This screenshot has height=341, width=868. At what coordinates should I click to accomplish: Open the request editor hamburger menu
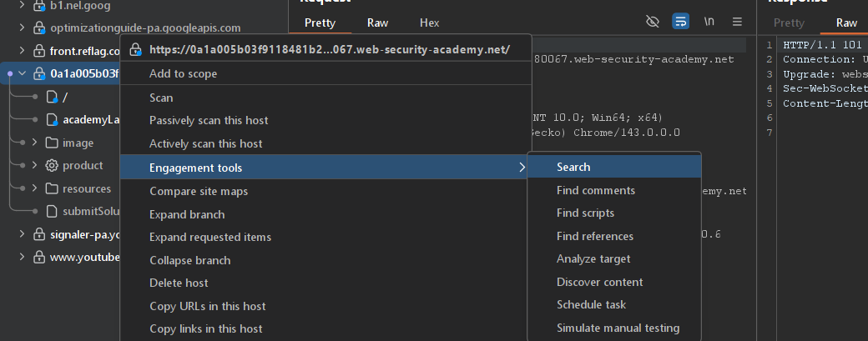[x=737, y=22]
